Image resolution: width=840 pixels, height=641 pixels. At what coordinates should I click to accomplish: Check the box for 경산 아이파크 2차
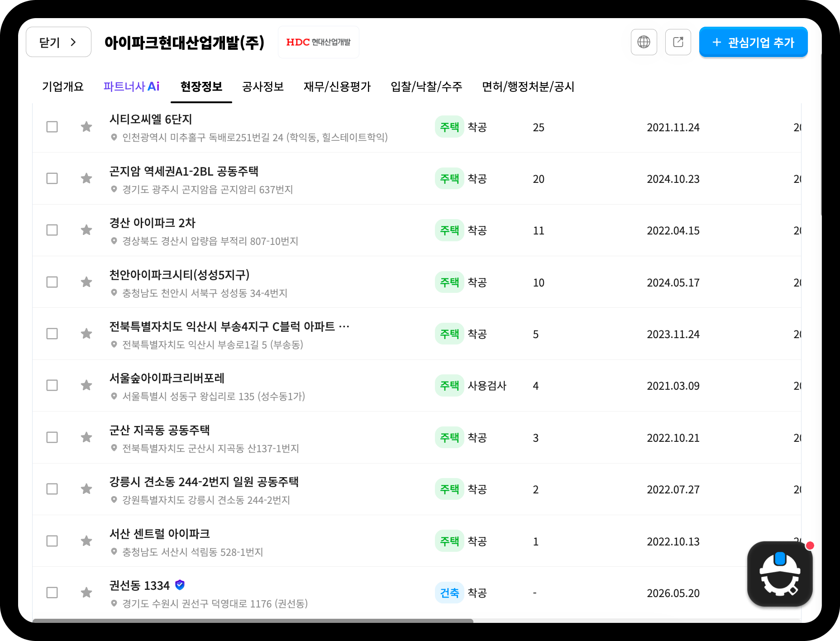pos(52,230)
